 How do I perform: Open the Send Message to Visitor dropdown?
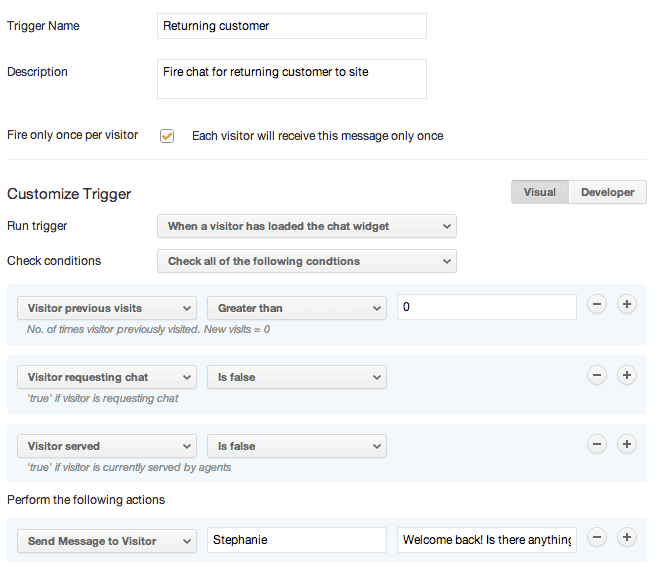click(107, 541)
